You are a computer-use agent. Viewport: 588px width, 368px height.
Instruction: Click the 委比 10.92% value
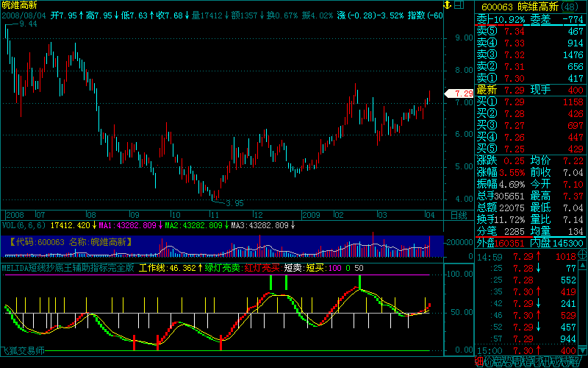tap(509, 20)
